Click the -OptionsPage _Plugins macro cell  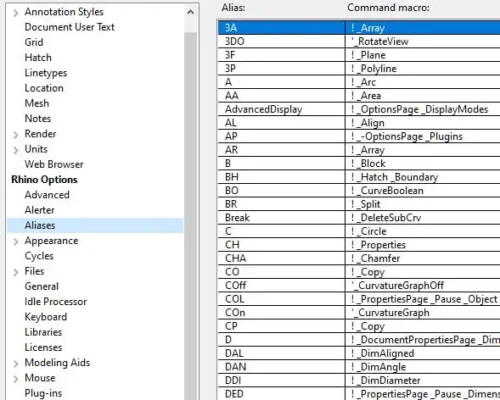click(x=423, y=136)
